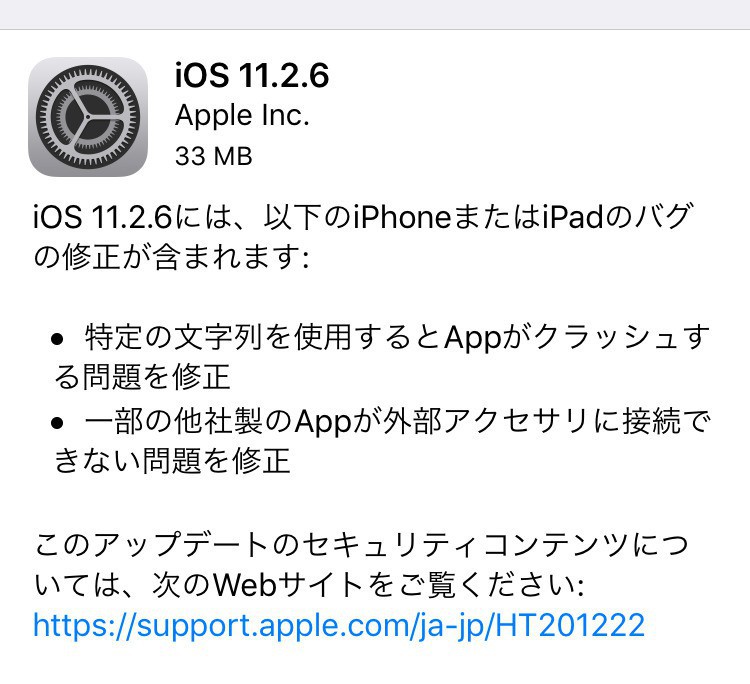The image size is (750, 684).
Task: Click the セキュリティコンテンツ paragraph text
Action: click(x=361, y=565)
